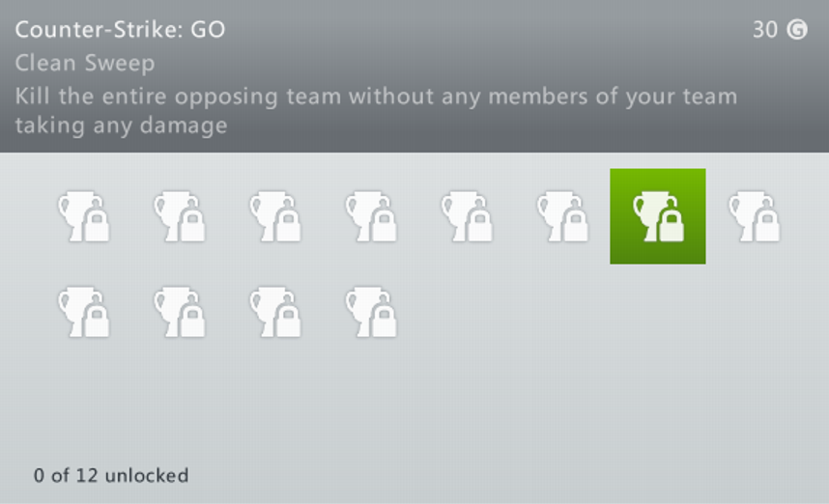Screen dimensions: 829x504
Task: Open the Counter-Strike: GO game title
Action: coord(120,30)
